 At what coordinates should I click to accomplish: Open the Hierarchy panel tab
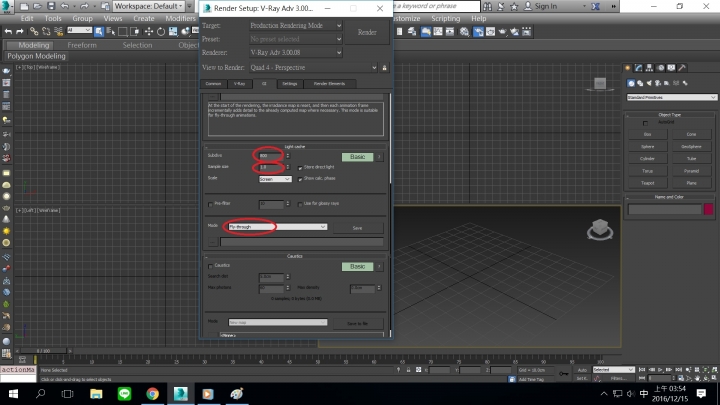(x=649, y=68)
